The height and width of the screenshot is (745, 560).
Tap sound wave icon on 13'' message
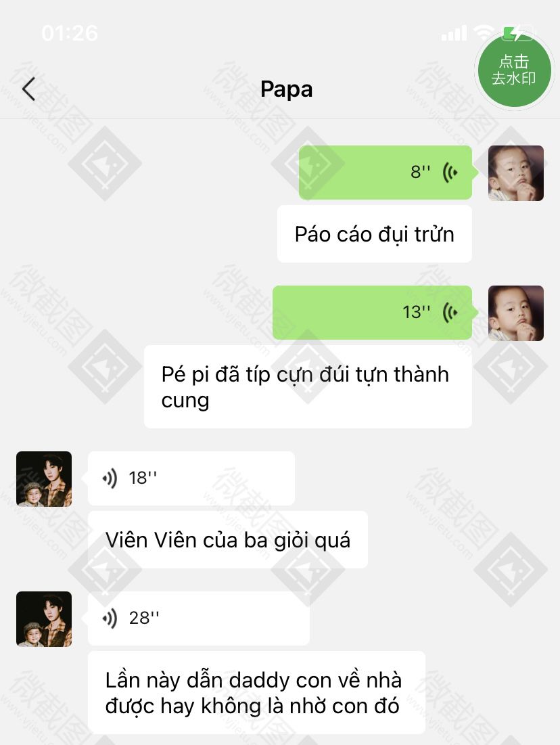pyautogui.click(x=450, y=312)
